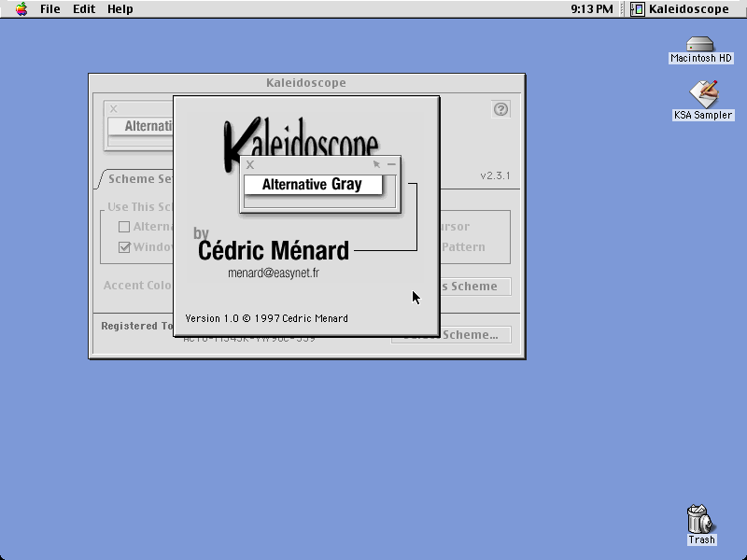Open the Edit menu

pos(84,9)
